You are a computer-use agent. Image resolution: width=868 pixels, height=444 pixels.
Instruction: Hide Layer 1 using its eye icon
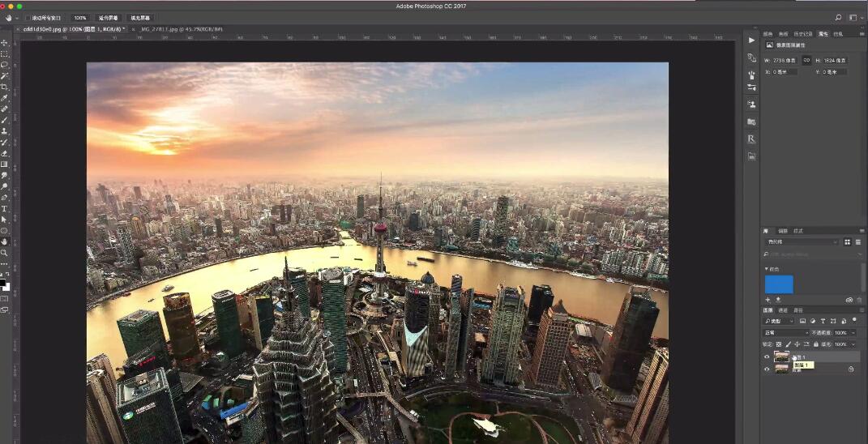pyautogui.click(x=767, y=356)
